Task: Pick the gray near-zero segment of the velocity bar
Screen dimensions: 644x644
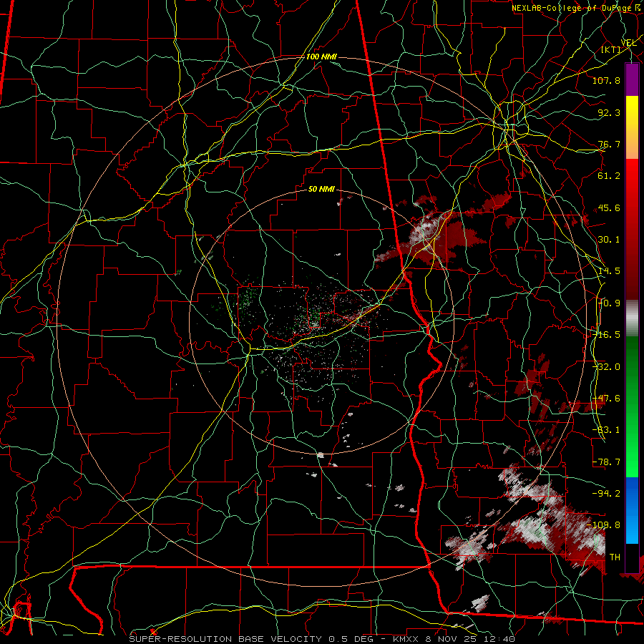Action: pos(632,318)
